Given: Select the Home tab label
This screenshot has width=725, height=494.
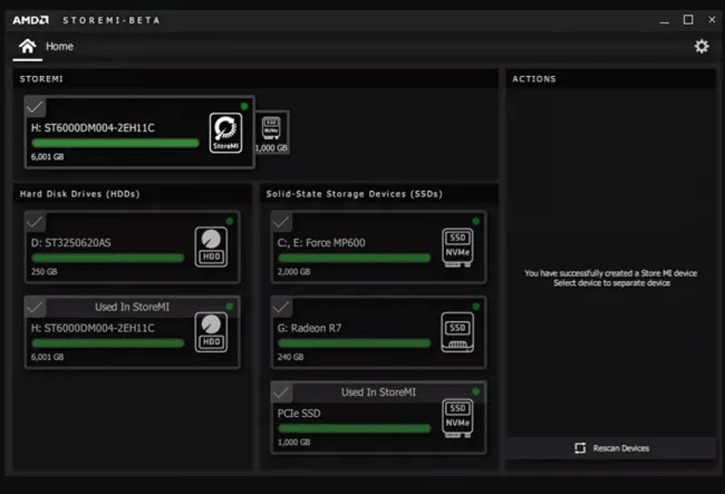Looking at the screenshot, I should 59,47.
